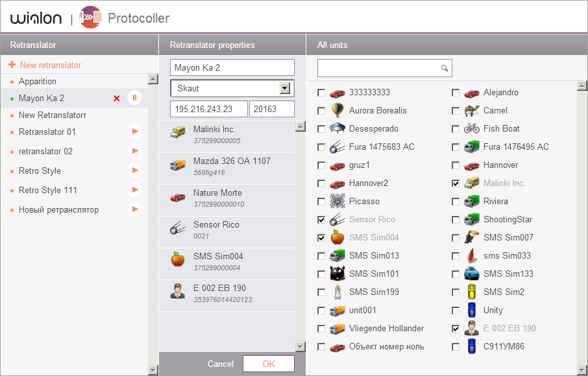Click retranslator list scroll-up arrow

(153, 79)
